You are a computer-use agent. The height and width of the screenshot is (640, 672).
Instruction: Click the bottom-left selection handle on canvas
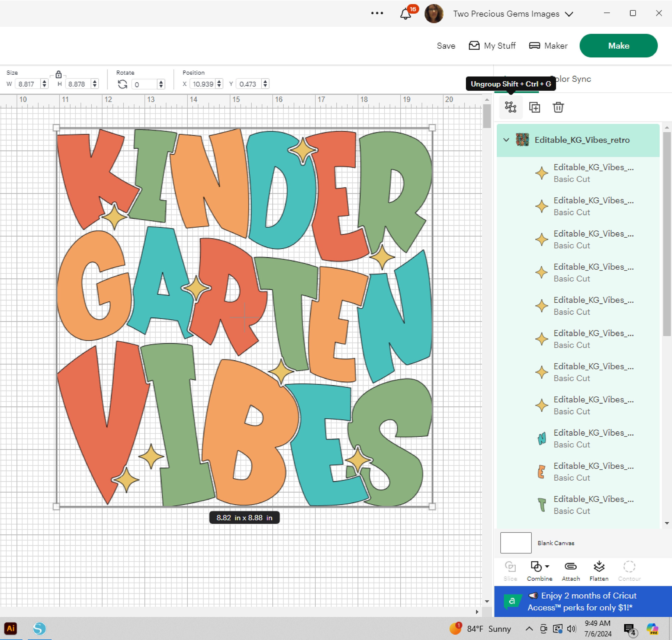57,507
